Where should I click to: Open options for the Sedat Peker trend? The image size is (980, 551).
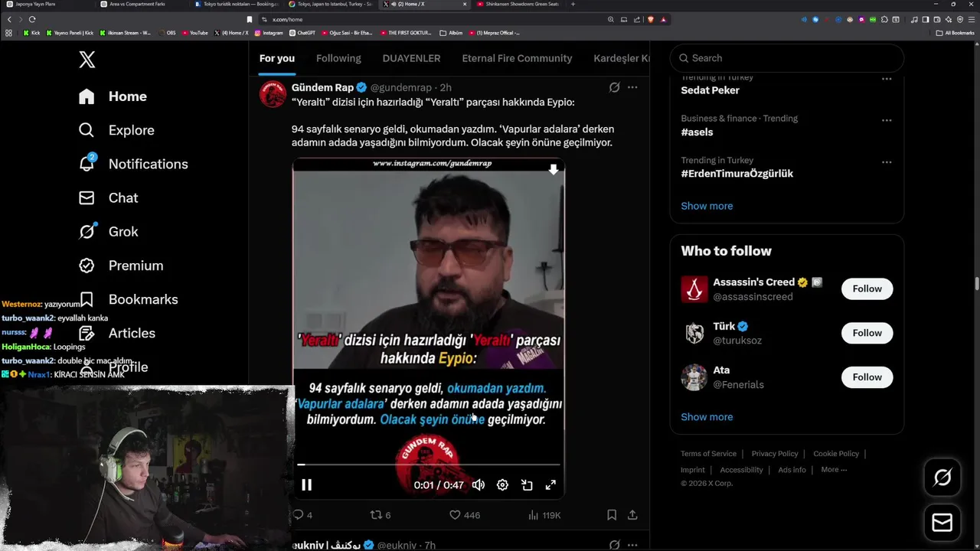887,79
